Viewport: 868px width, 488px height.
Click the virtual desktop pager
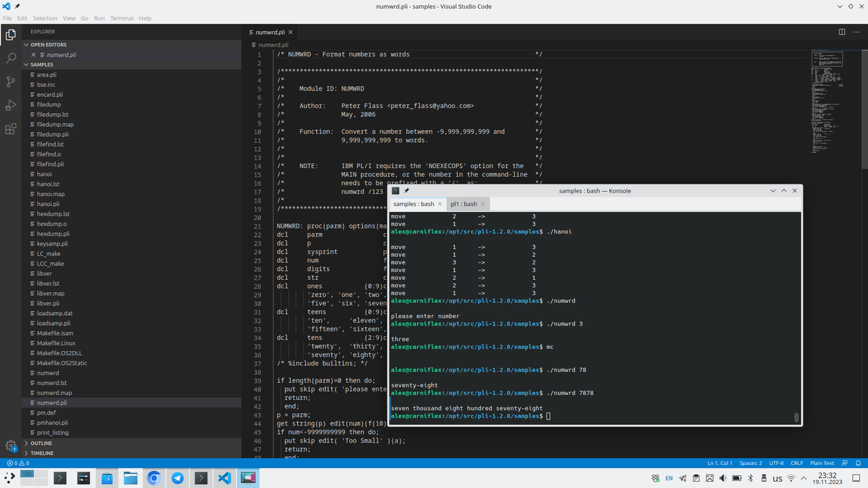pos(34,478)
